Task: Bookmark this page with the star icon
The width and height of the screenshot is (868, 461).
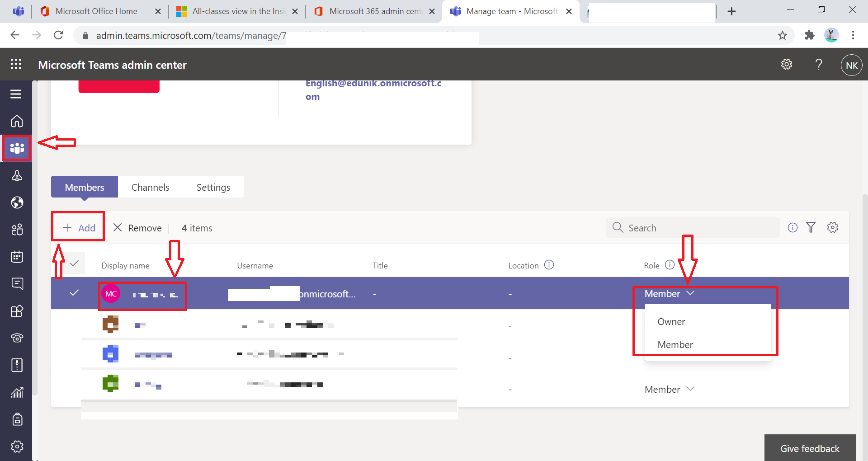Action: 783,35
